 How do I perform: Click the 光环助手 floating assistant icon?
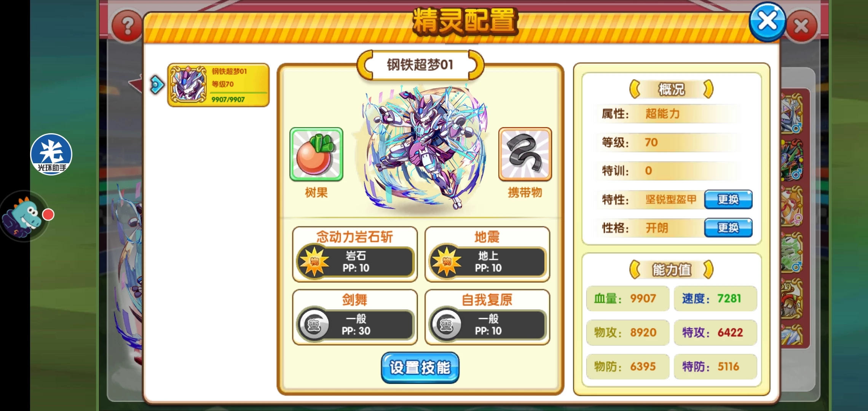[51, 154]
